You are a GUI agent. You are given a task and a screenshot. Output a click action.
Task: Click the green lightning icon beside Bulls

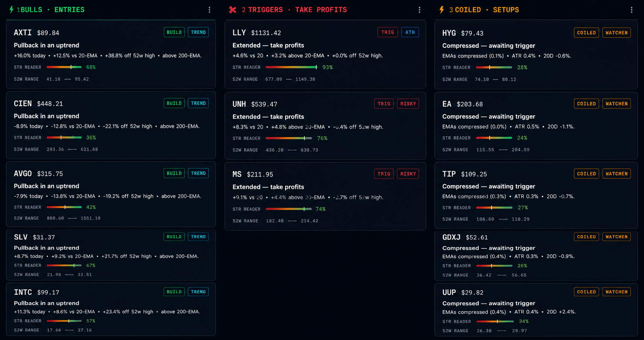[x=12, y=9]
